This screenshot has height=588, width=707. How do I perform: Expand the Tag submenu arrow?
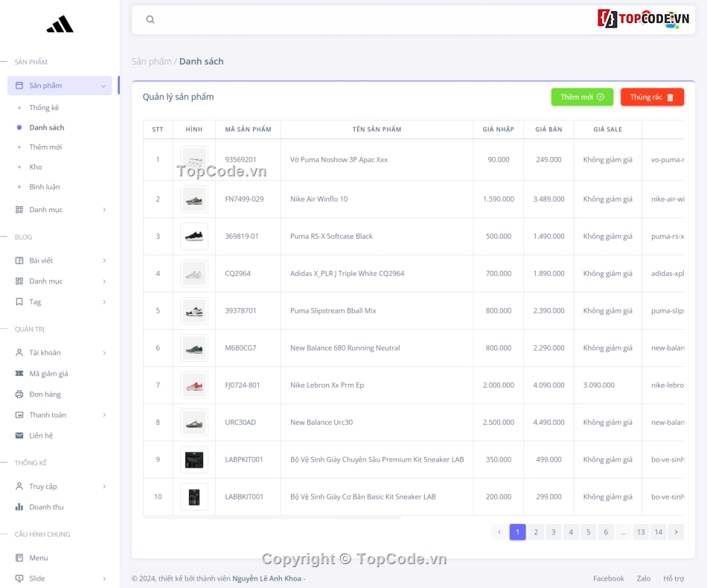click(x=104, y=302)
